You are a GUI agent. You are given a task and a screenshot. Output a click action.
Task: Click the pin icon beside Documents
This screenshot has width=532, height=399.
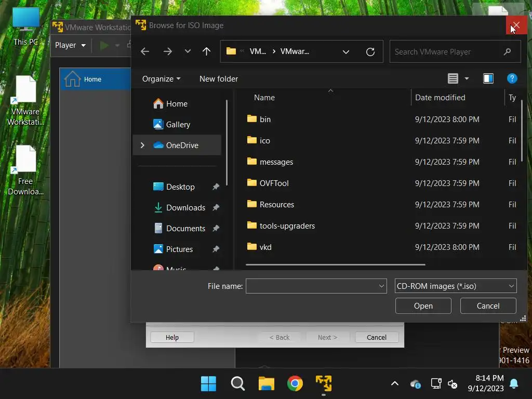(x=216, y=229)
